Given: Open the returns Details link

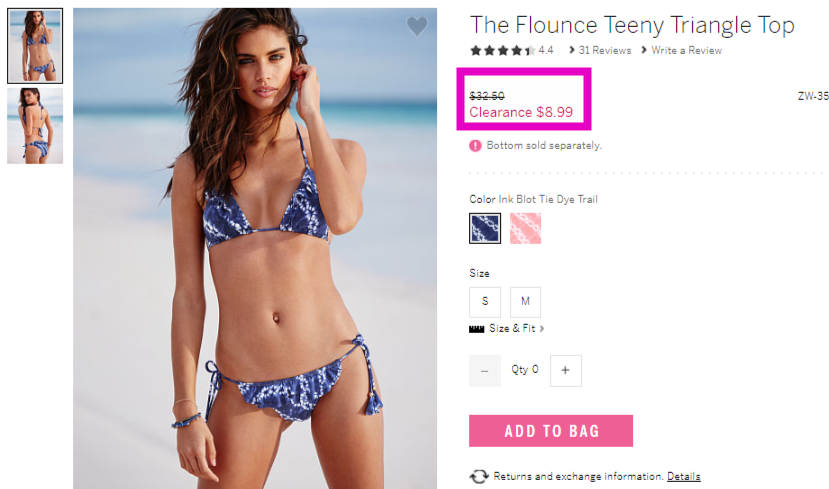Looking at the screenshot, I should tap(684, 476).
